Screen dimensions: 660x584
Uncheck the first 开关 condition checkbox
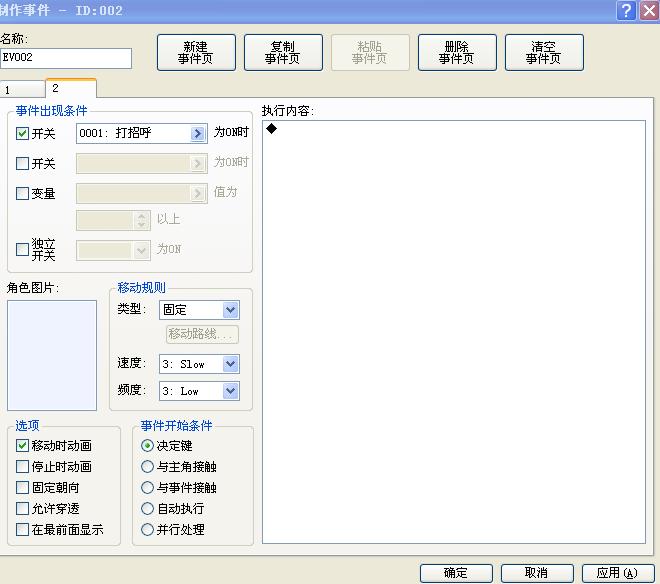(x=22, y=133)
